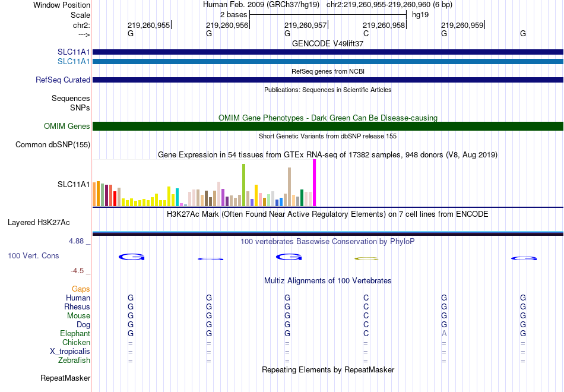
Task: Click the X_tropicalis species label
Action: click(70, 352)
